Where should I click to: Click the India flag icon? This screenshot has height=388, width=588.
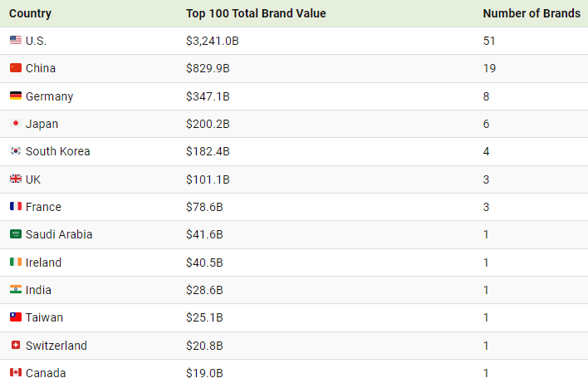pyautogui.click(x=16, y=289)
